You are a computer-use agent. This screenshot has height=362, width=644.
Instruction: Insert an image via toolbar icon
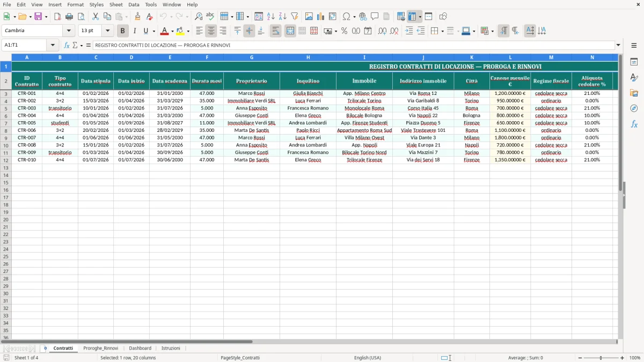tap(309, 17)
